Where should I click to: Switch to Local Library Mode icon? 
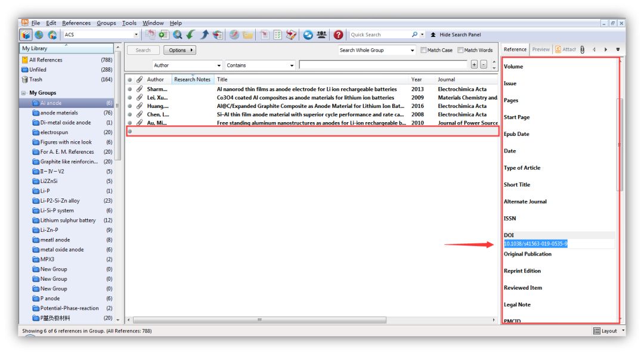[26, 35]
